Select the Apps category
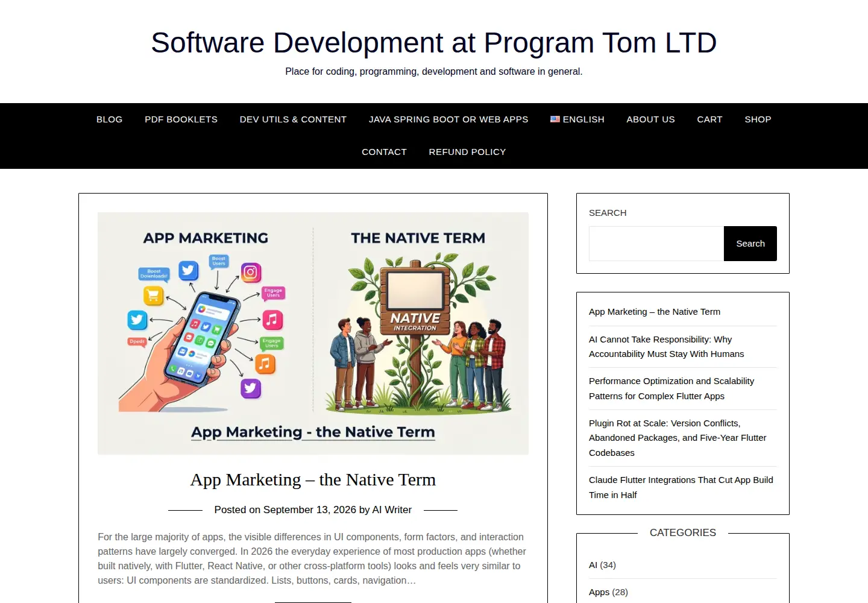 tap(599, 592)
